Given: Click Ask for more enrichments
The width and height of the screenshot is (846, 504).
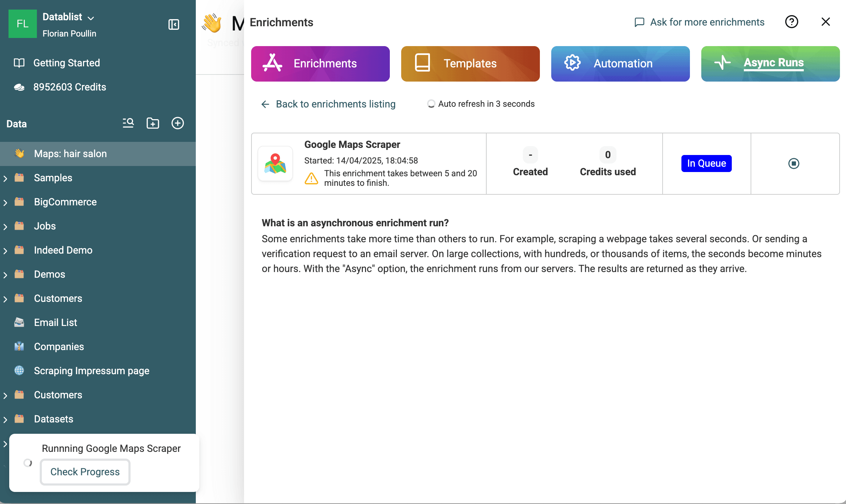Looking at the screenshot, I should [700, 22].
